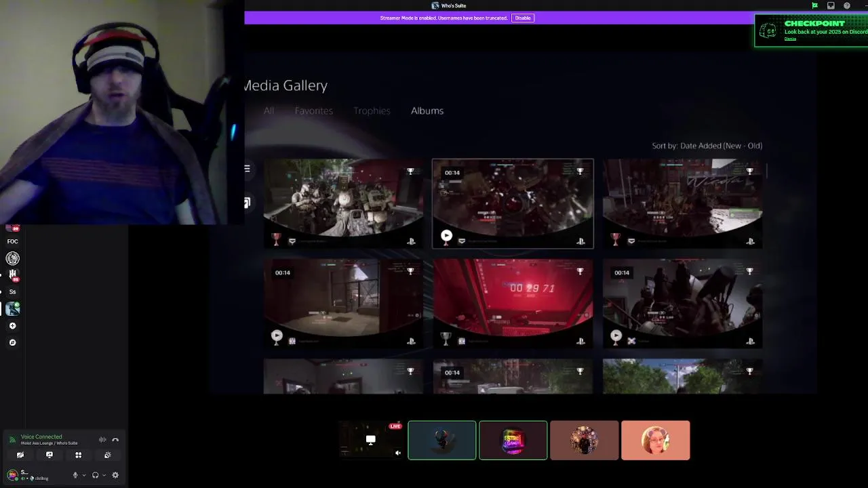
Task: Mute the microphone in user panel
Action: [x=75, y=475]
